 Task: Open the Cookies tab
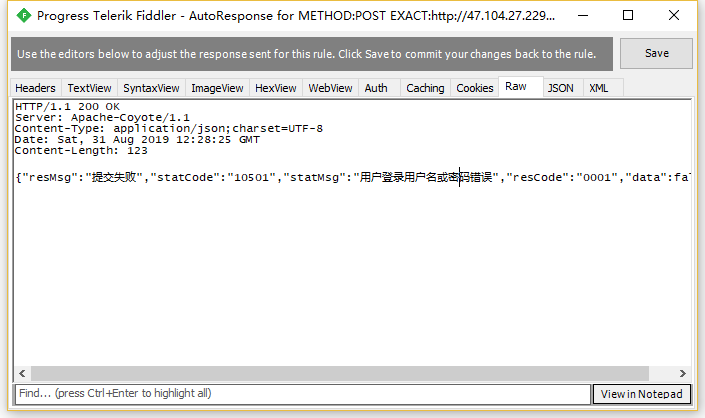[475, 88]
